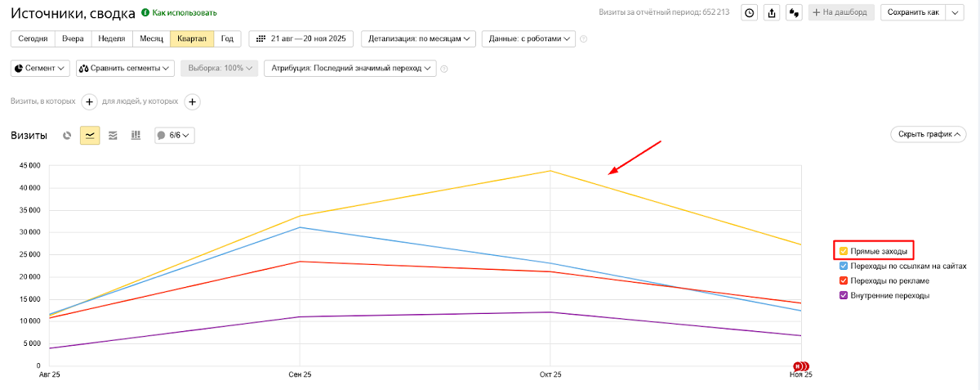
Task: Uncheck Переходы по ссылкам на сайтах series
Action: 843,266
